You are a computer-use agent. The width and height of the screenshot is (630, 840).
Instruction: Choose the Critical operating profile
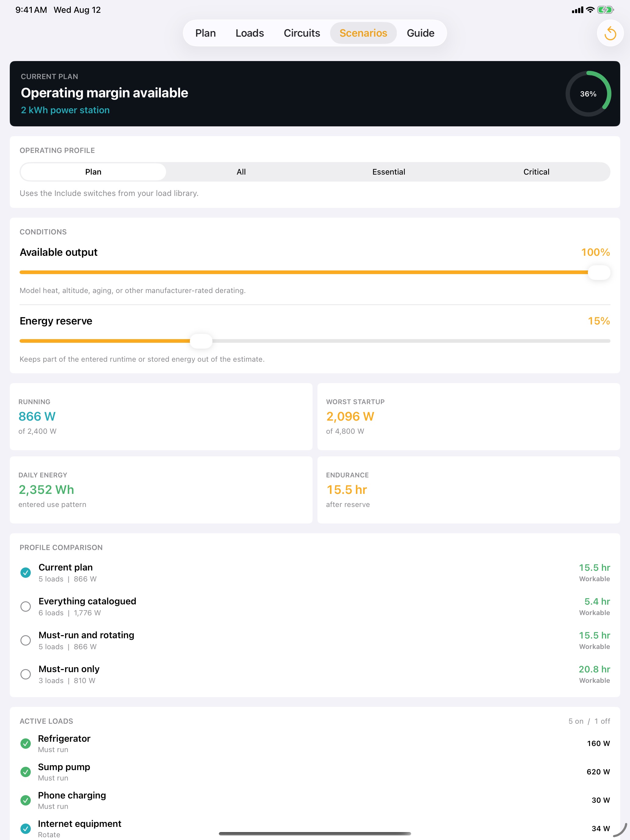coord(536,172)
